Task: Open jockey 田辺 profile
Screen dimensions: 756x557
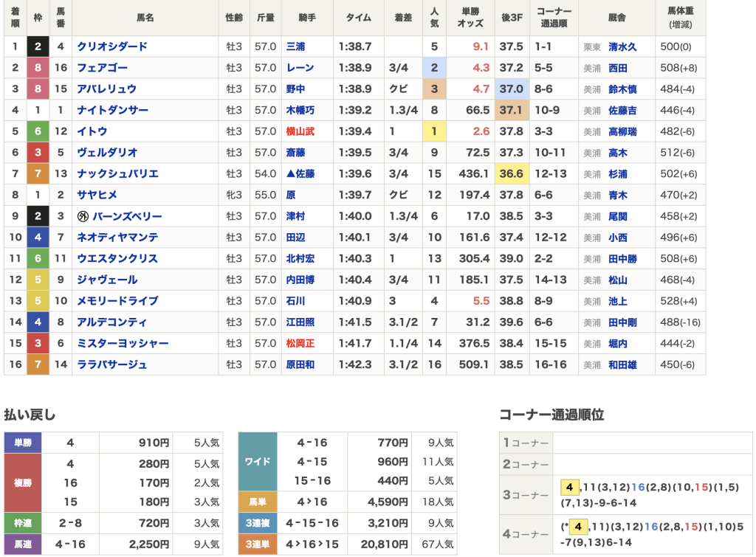Action: pyautogui.click(x=295, y=238)
